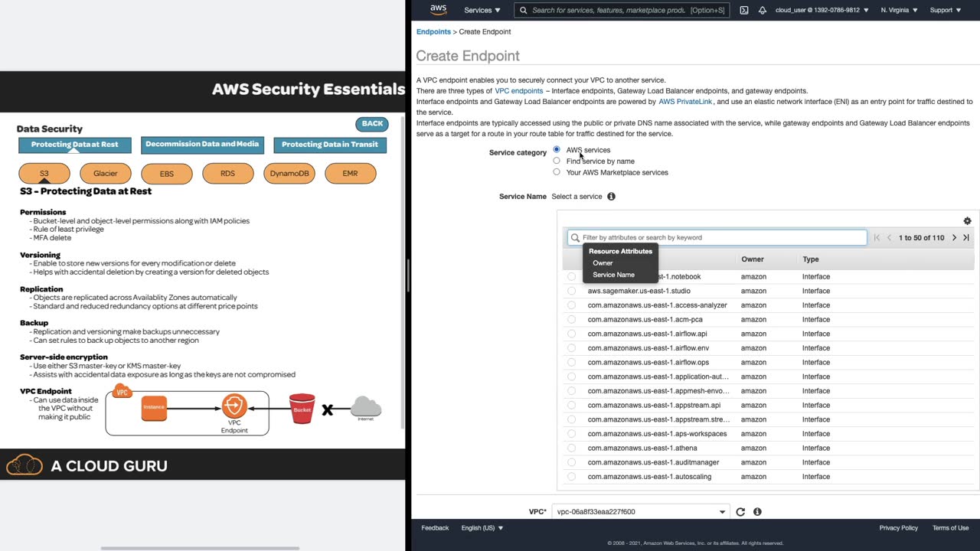This screenshot has width=980, height=551.
Task: Open the cloud_user account menu
Action: (x=822, y=10)
